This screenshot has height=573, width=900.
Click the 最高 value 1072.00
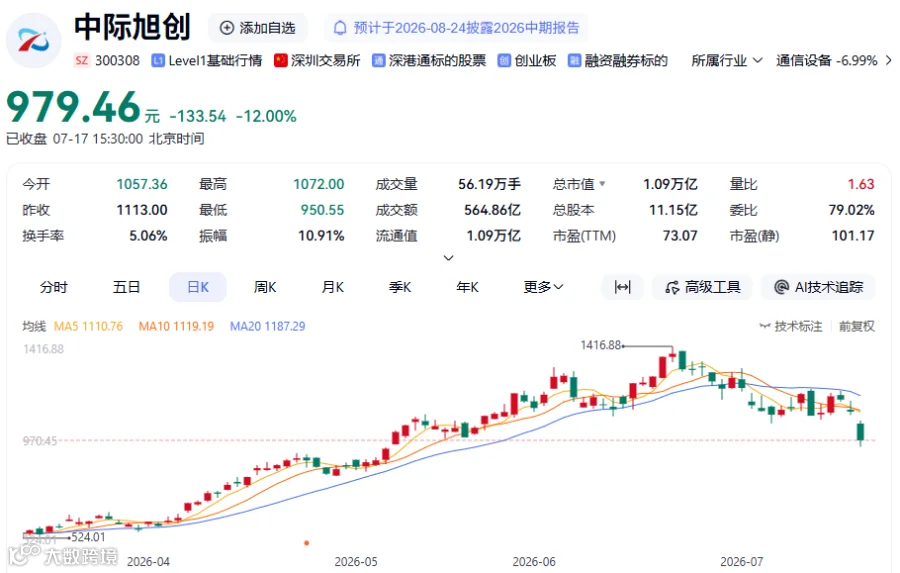(x=319, y=184)
